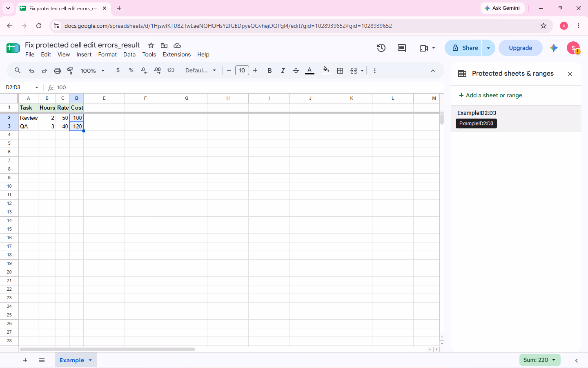Open the Insert menu
Image resolution: width=588 pixels, height=368 pixels.
84,54
